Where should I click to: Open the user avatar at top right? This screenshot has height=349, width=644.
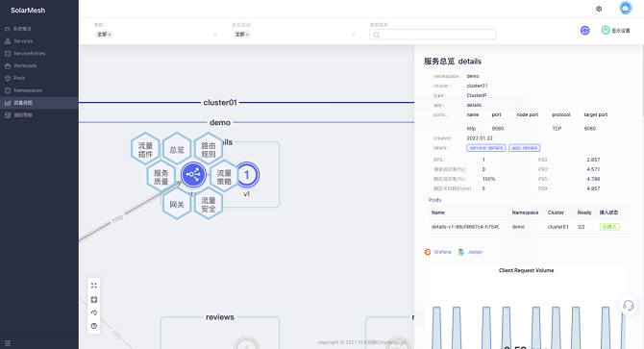pos(626,9)
